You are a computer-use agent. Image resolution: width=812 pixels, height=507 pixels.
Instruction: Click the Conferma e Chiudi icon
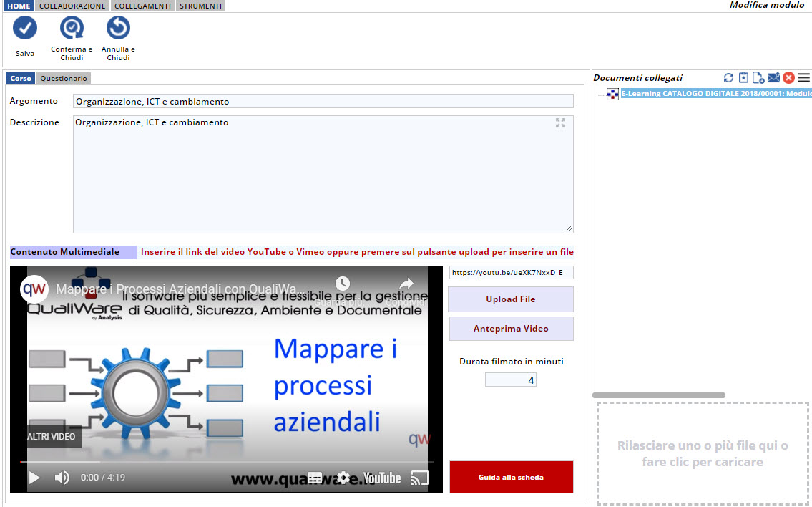[72, 29]
